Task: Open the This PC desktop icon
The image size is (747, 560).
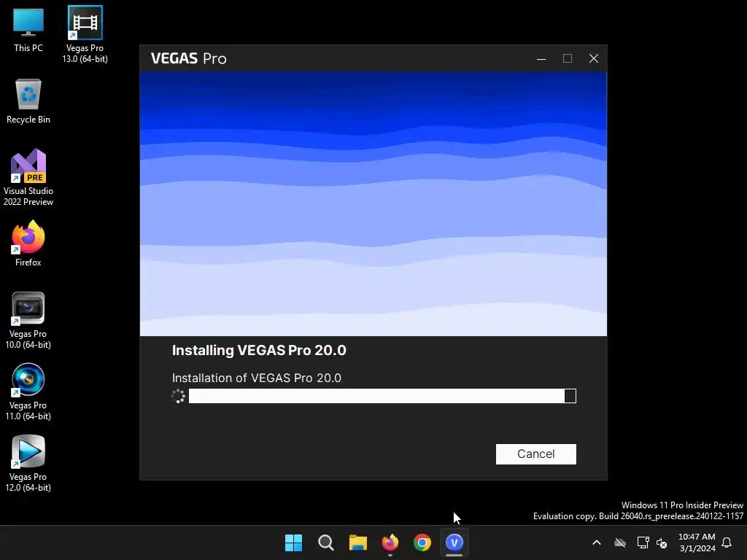Action: [x=28, y=30]
